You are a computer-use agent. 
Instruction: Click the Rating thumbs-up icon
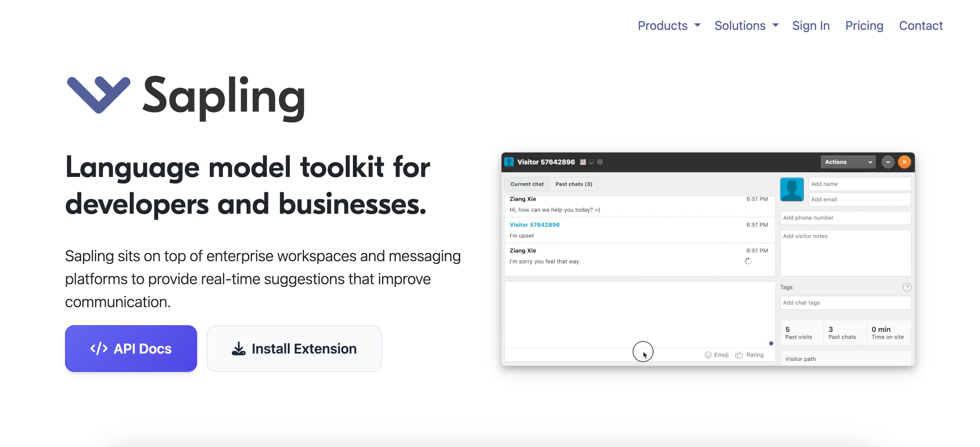pyautogui.click(x=739, y=355)
